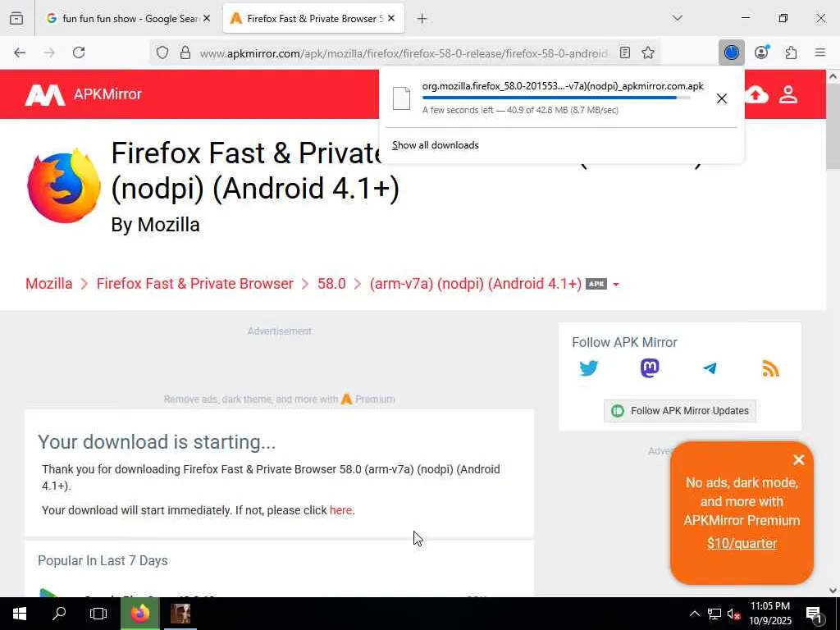Click the By Mozilla developer text

[x=155, y=225]
